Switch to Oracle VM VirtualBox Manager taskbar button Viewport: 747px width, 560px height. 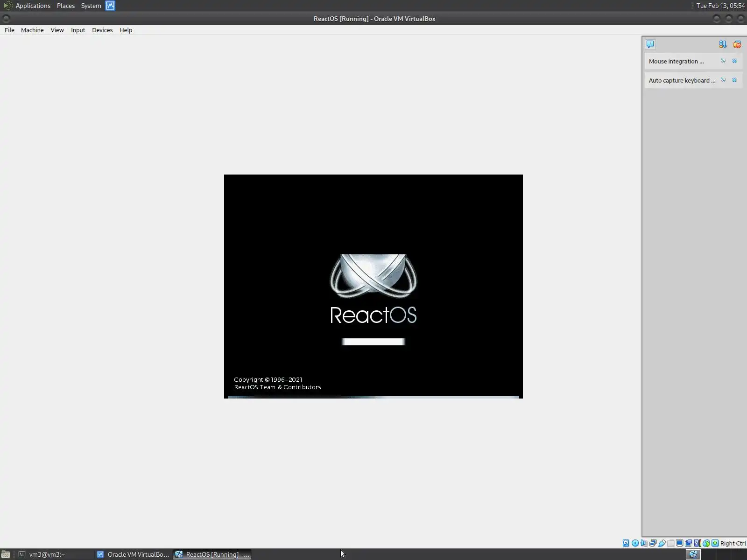pyautogui.click(x=134, y=554)
